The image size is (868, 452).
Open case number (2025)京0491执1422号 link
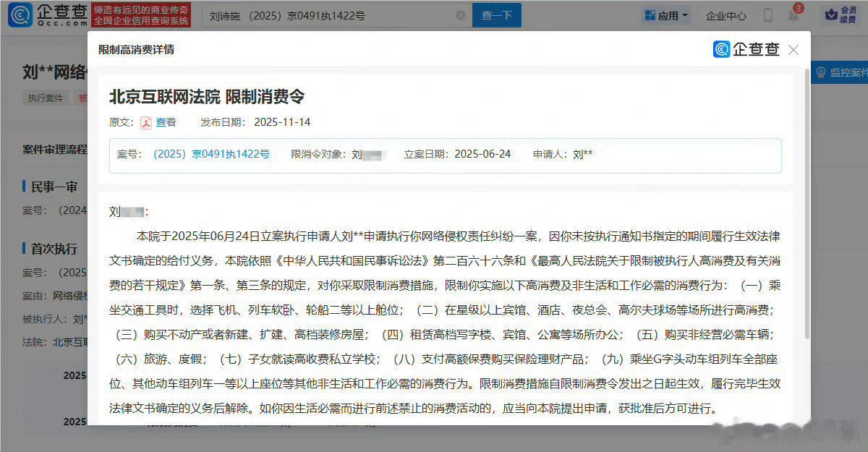[210, 154]
